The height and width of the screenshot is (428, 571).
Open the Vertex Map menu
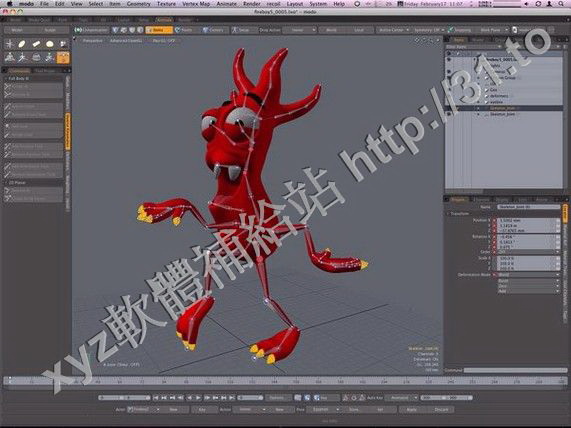tap(196, 4)
